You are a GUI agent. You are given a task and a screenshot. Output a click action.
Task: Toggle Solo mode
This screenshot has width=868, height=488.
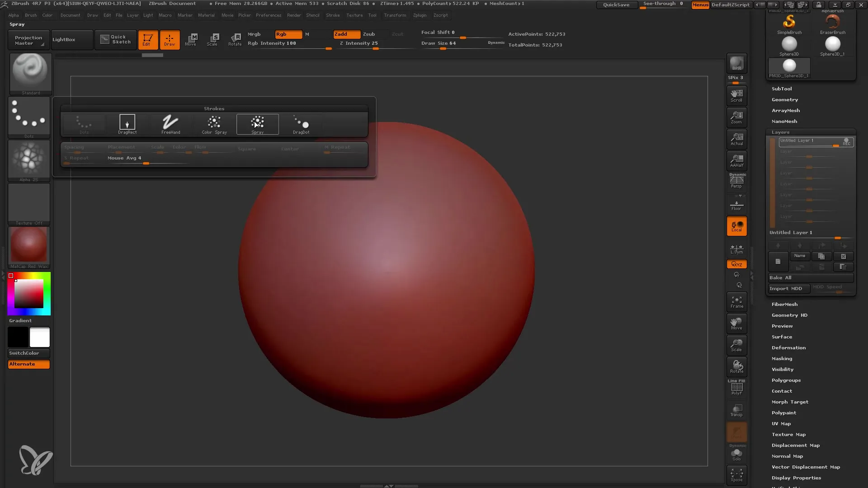[736, 454]
